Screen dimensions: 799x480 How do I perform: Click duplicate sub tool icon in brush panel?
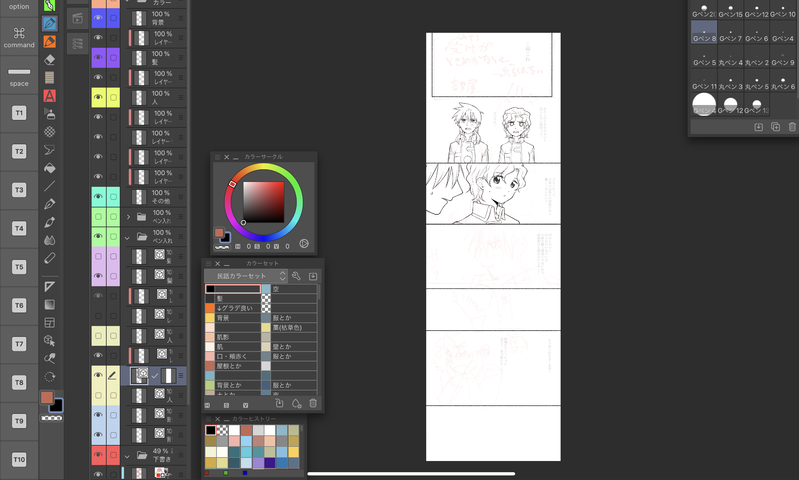click(x=775, y=127)
